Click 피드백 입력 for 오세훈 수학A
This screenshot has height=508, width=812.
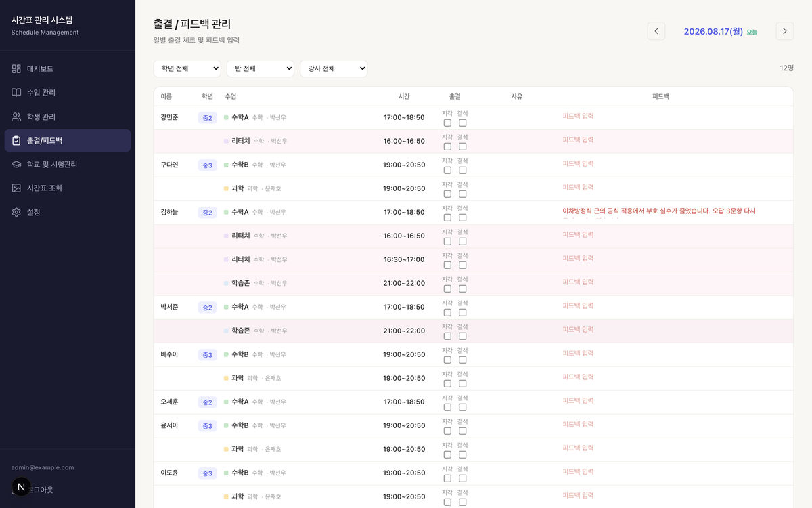578,400
